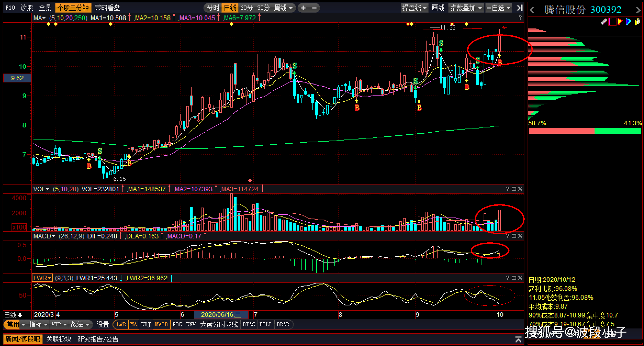
Task: Open LWR indicator dropdown
Action: (x=42, y=278)
